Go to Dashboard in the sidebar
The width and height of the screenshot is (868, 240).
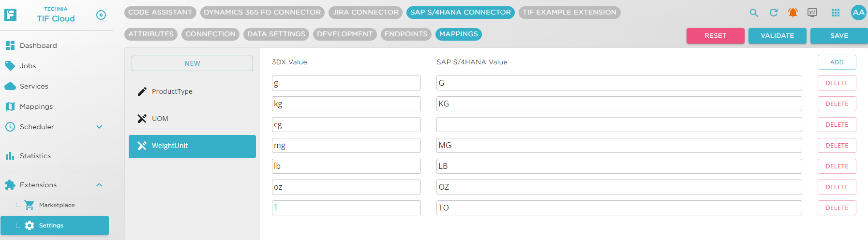pyautogui.click(x=38, y=45)
